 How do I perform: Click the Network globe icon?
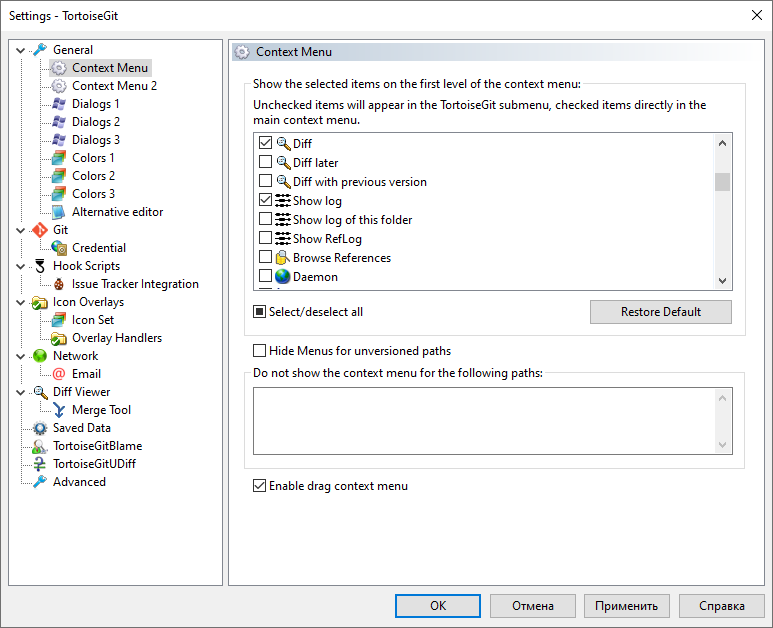(40, 356)
